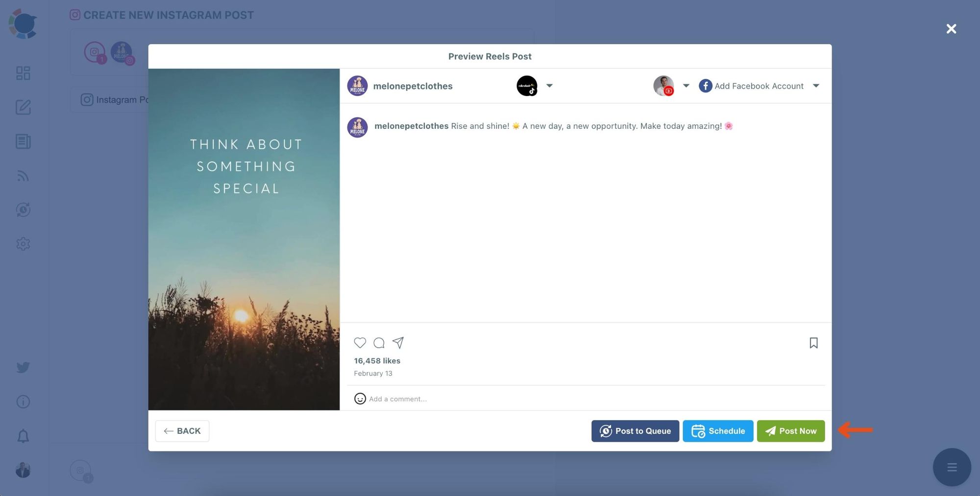
Task: Open the emoji picker for comments
Action: tap(360, 399)
